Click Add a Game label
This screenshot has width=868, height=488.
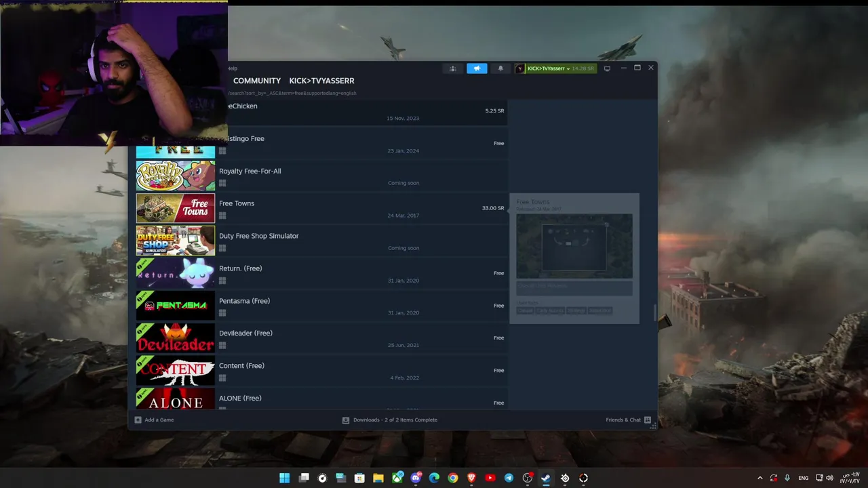159,420
